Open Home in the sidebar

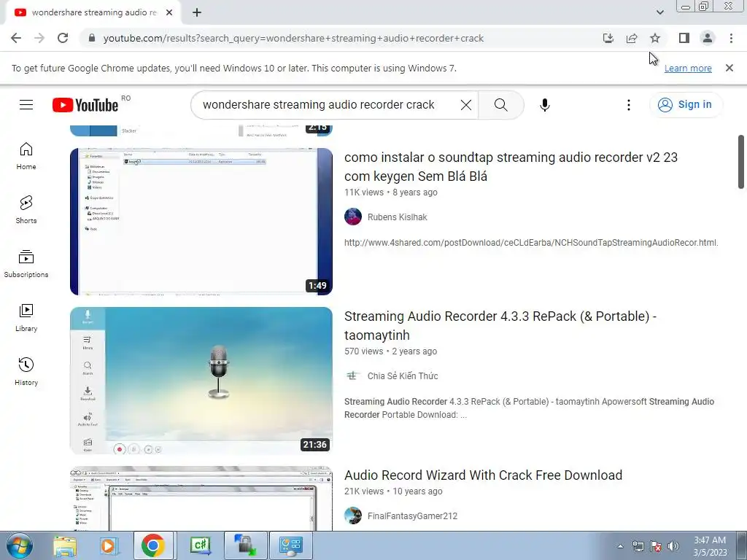tap(26, 156)
